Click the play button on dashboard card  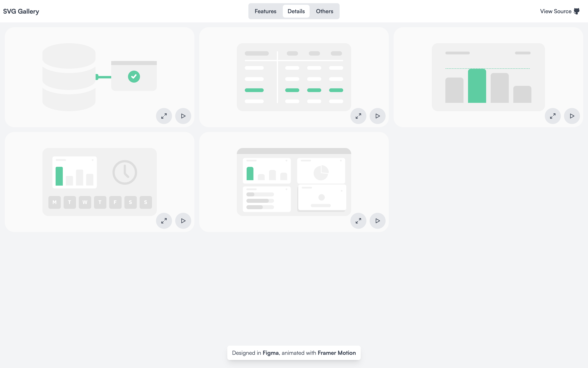click(377, 220)
